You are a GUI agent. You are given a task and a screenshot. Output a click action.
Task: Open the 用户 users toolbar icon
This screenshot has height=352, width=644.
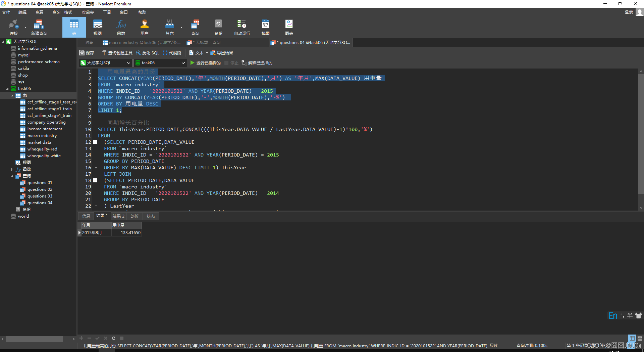point(145,27)
